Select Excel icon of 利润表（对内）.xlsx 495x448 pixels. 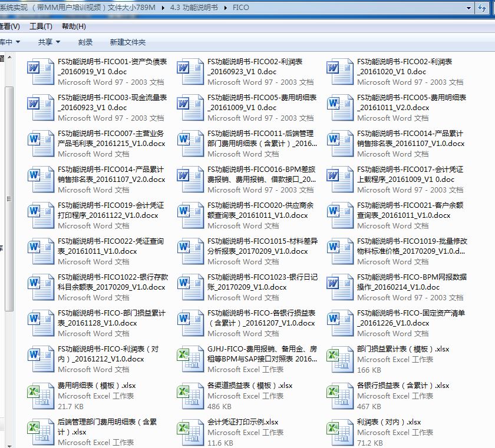(339, 432)
